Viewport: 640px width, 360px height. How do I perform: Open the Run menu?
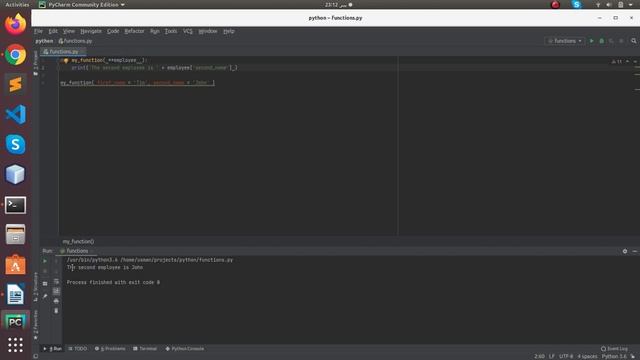click(155, 31)
